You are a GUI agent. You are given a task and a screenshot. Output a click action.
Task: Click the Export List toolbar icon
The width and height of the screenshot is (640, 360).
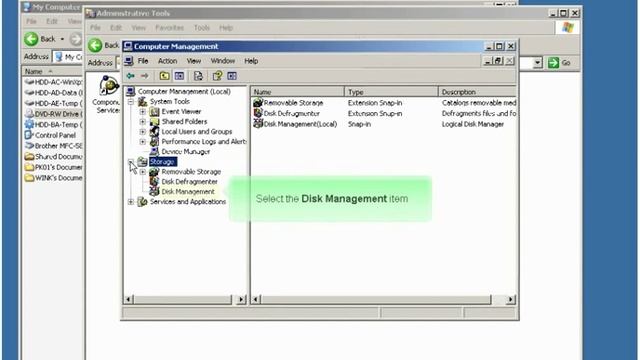tap(198, 76)
